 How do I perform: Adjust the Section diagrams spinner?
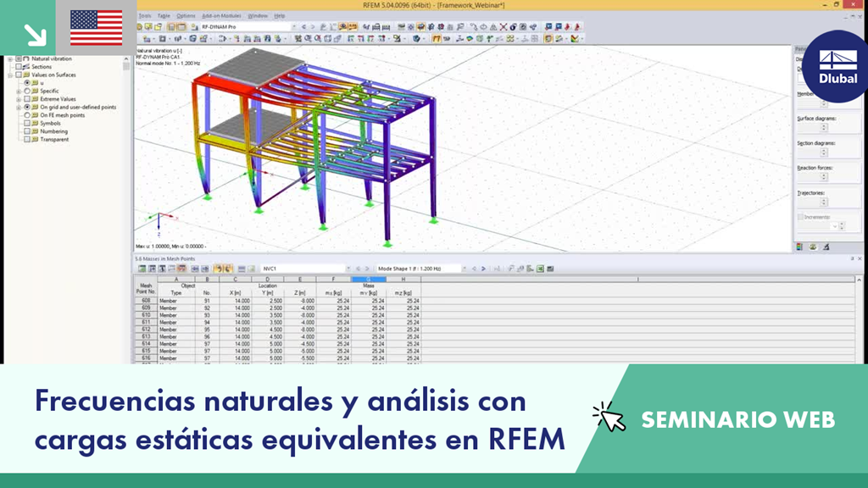[x=824, y=152]
